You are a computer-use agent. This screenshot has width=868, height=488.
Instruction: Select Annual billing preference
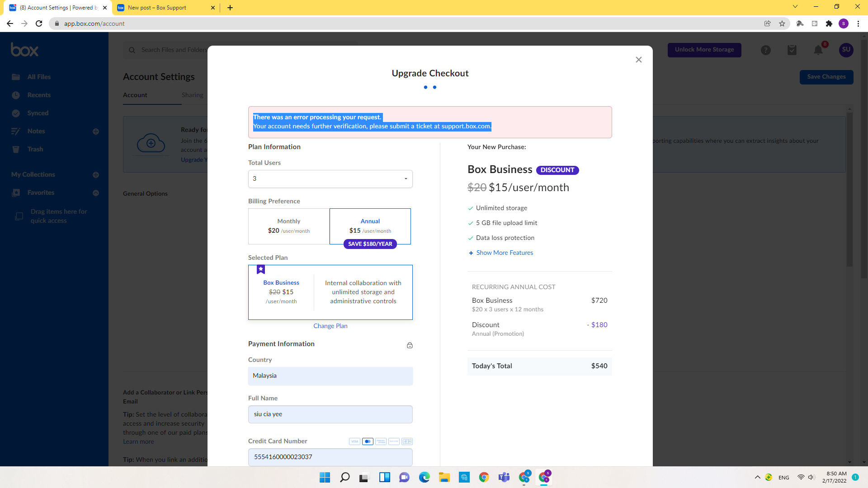pos(370,226)
